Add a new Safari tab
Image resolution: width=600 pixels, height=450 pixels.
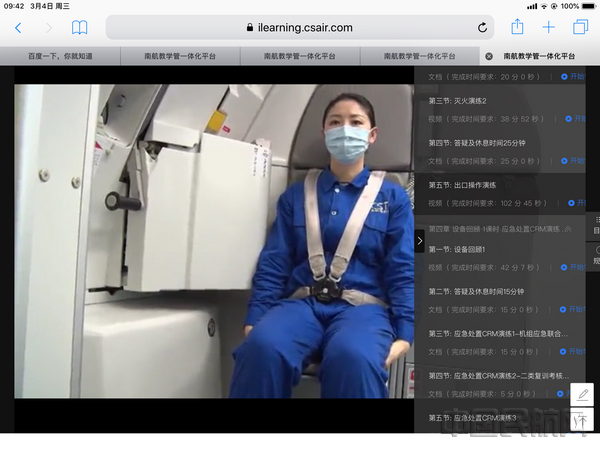(548, 28)
